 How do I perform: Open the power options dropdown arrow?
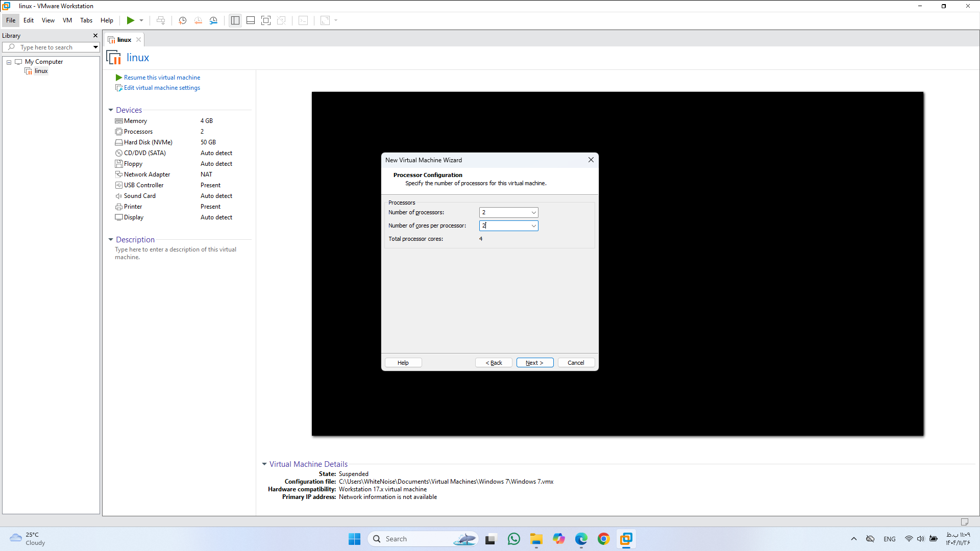pos(141,20)
